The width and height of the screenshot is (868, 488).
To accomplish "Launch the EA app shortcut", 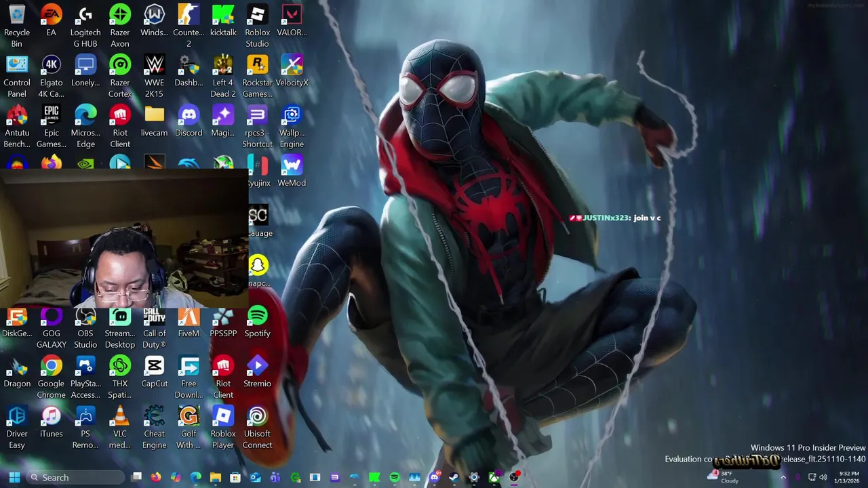I will pyautogui.click(x=52, y=21).
